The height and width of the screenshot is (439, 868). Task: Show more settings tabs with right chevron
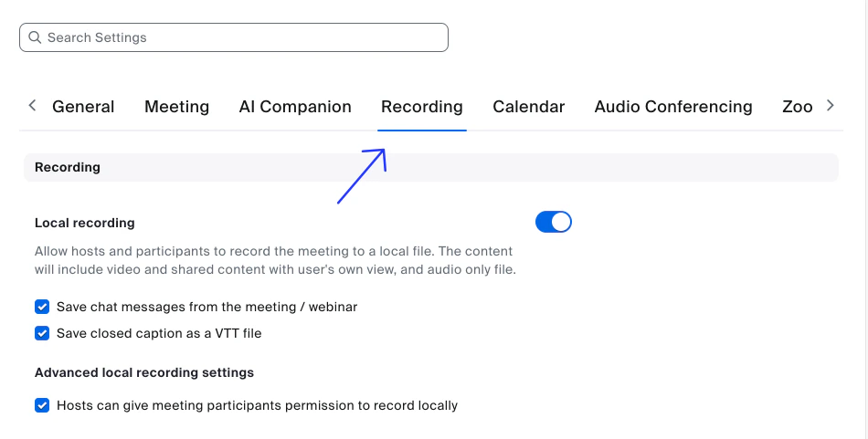(830, 106)
